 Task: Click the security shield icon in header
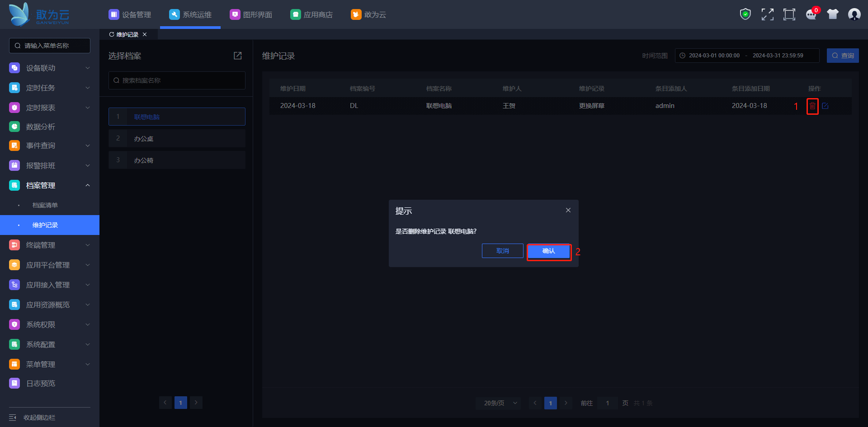(745, 14)
